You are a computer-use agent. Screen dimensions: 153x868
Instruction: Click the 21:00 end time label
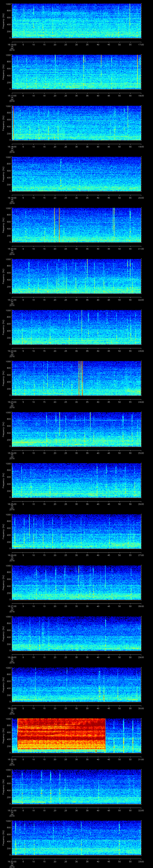click(x=141, y=249)
